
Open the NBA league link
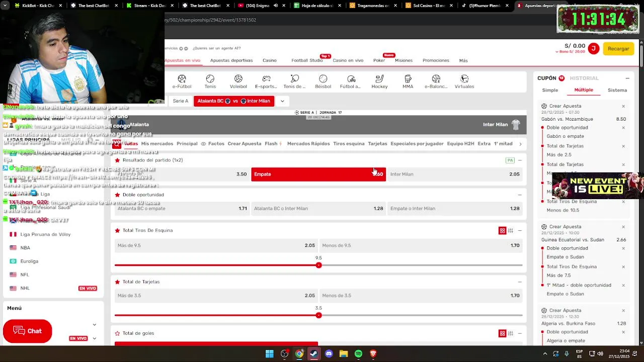(x=25, y=248)
